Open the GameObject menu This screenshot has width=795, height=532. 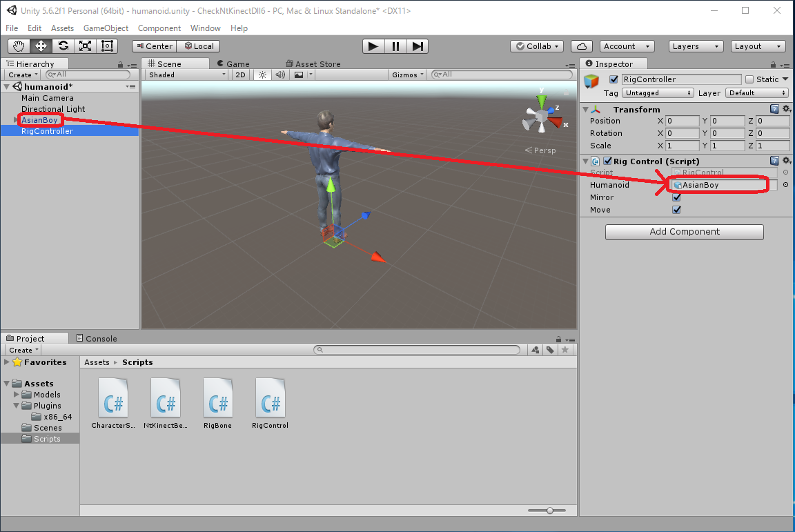tap(106, 28)
